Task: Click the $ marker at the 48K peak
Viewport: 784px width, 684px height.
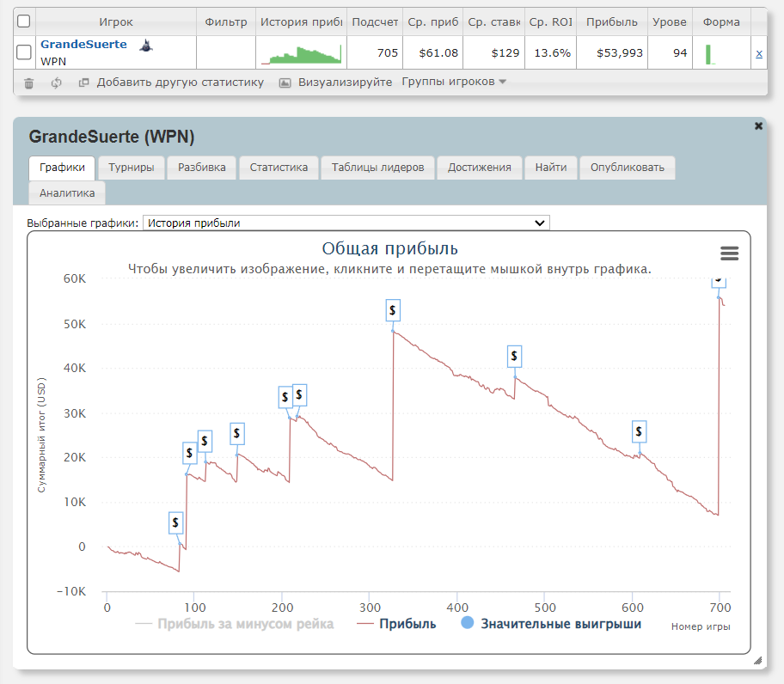Action: point(392,309)
